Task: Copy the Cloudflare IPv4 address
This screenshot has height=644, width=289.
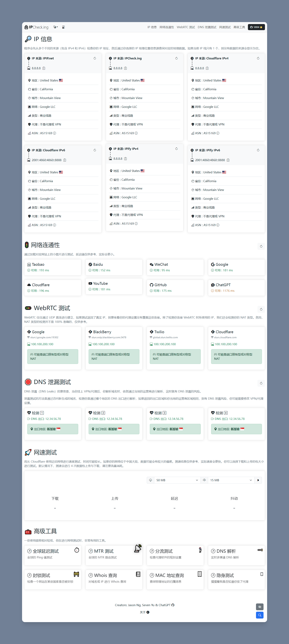Action: [x=207, y=68]
